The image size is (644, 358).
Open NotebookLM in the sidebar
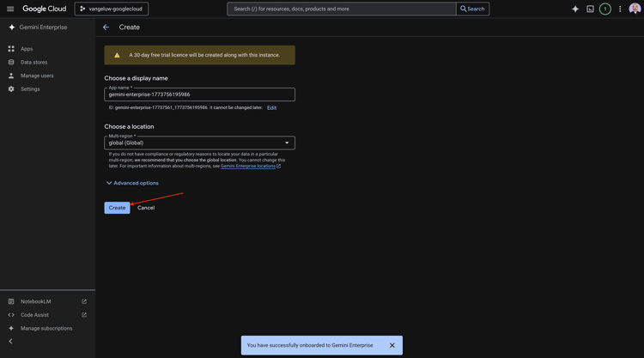36,301
